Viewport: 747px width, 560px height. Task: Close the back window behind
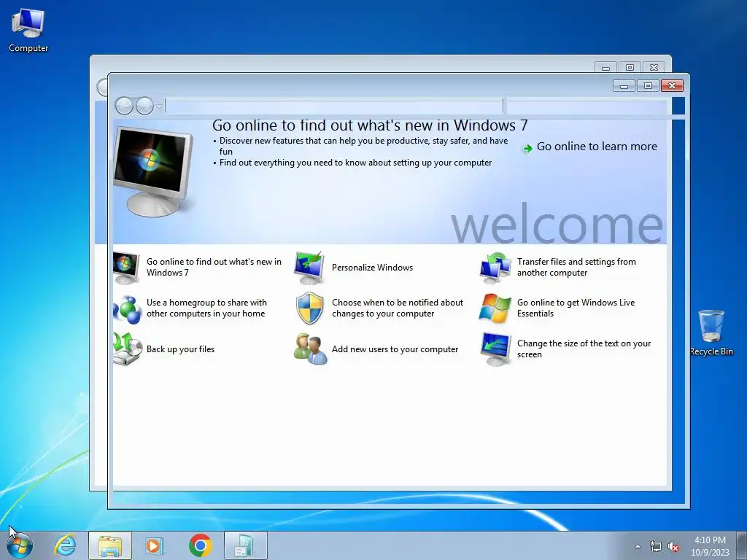tap(654, 68)
